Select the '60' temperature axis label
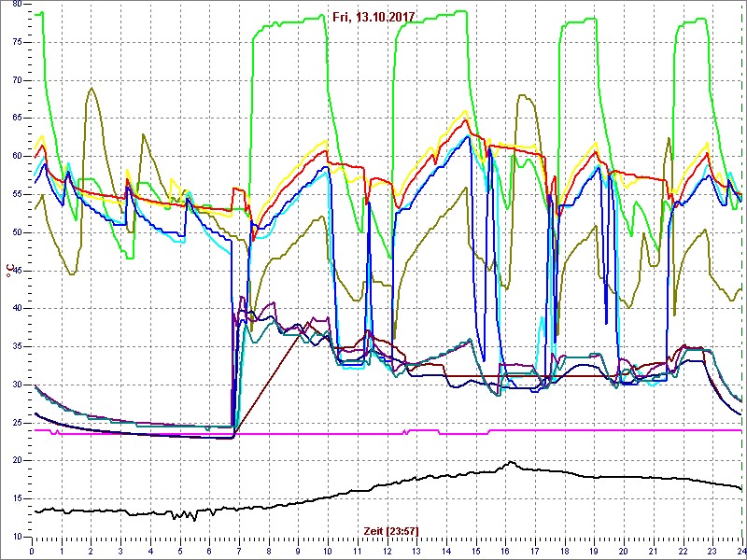The image size is (747, 560). coord(17,157)
